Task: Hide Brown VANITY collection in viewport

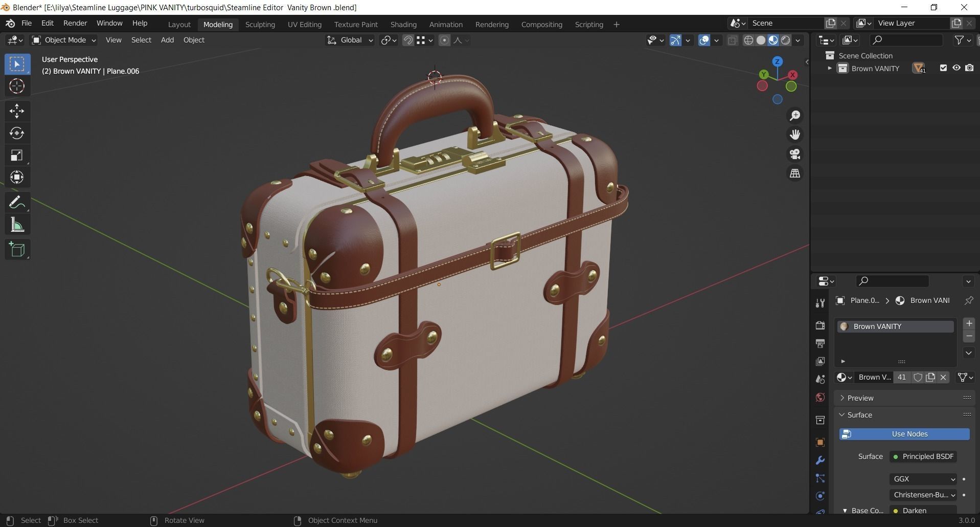Action: tap(956, 68)
